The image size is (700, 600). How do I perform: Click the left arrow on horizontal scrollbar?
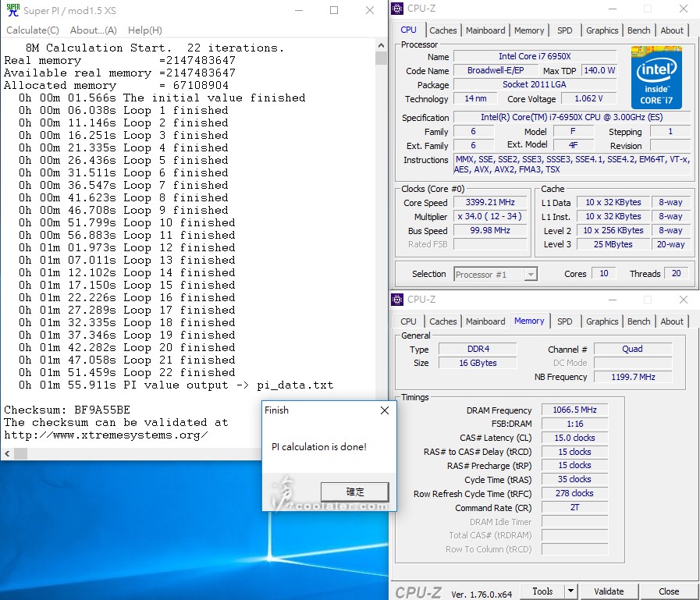[x=8, y=453]
